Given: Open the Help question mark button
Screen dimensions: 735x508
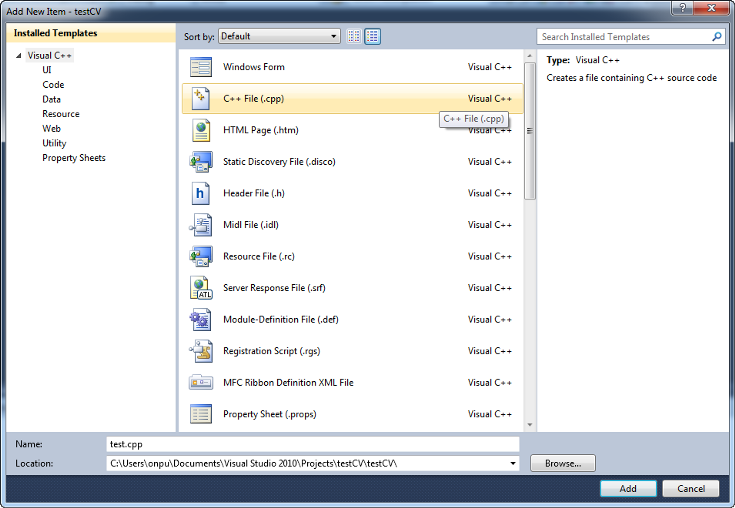Looking at the screenshot, I should 683,8.
